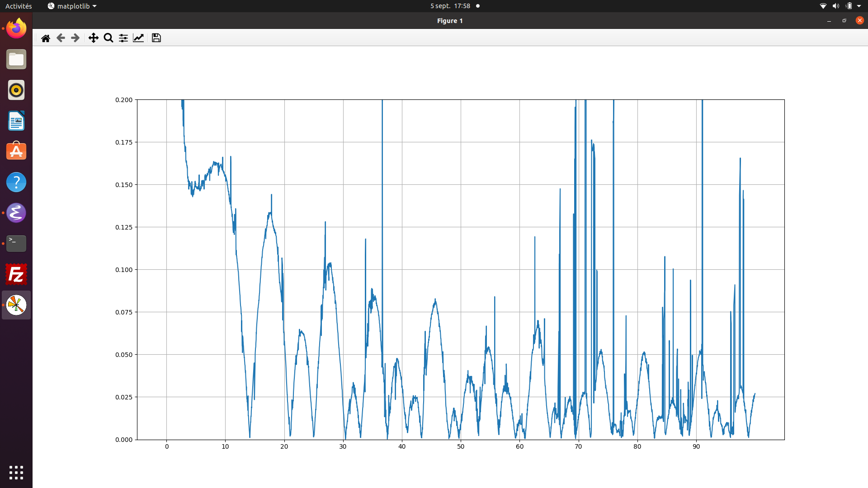Reset plot to original home view
The width and height of the screenshot is (868, 488).
46,38
